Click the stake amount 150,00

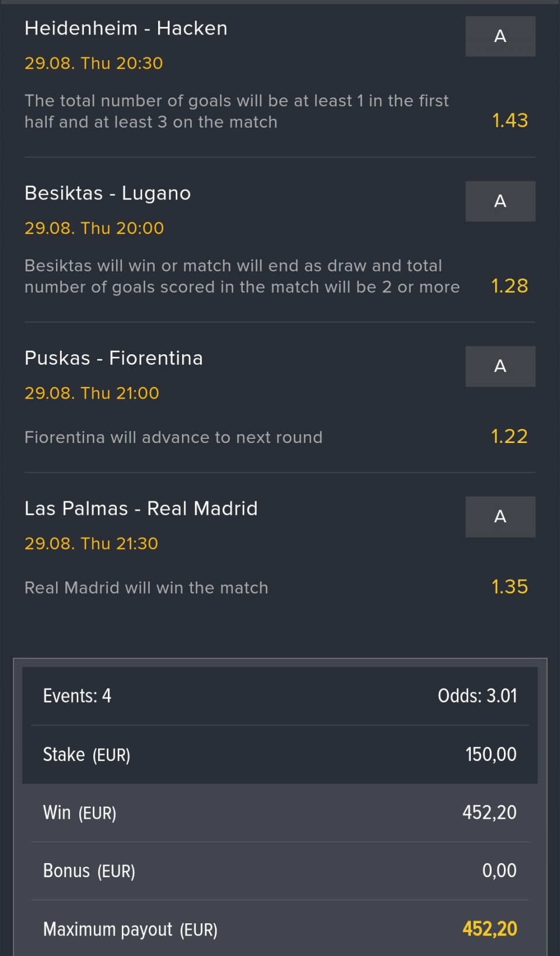[x=491, y=754]
